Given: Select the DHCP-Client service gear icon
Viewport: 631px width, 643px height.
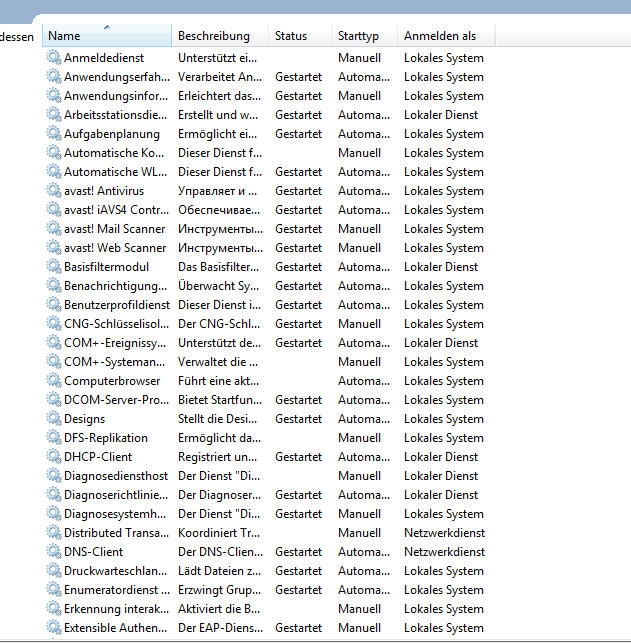Looking at the screenshot, I should pyautogui.click(x=54, y=457).
